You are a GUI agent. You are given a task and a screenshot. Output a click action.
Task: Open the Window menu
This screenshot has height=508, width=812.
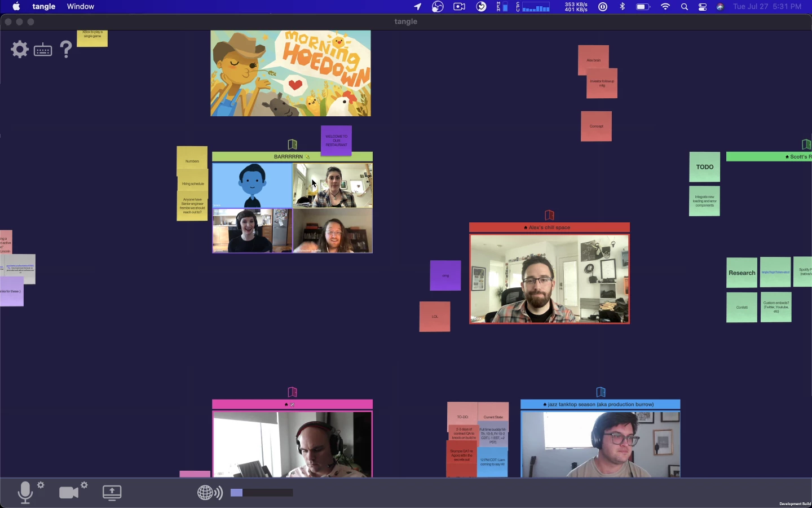coord(80,7)
